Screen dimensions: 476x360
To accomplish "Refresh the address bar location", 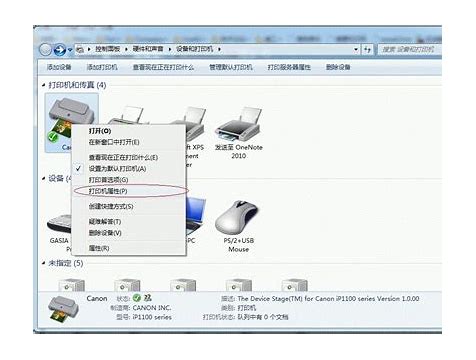I will [367, 50].
